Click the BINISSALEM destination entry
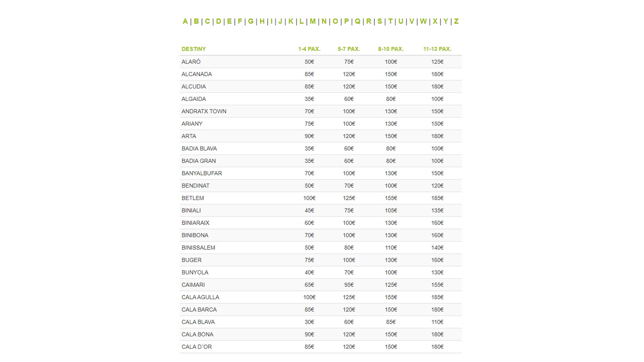Viewport: 644px width, 362px height. pos(198,248)
